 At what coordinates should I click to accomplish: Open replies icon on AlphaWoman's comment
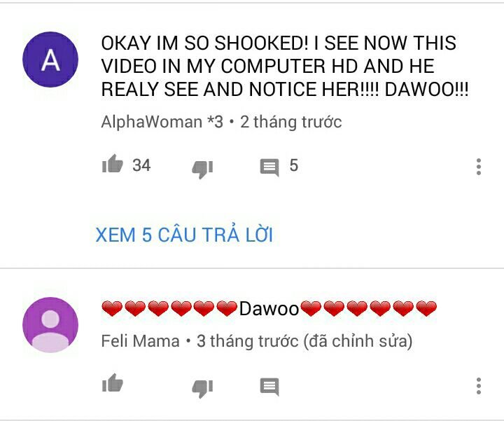pos(269,167)
